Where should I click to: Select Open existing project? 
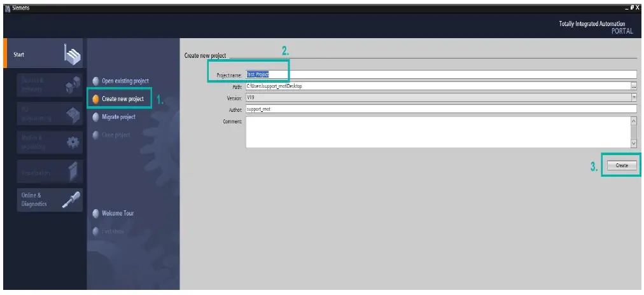pos(125,81)
